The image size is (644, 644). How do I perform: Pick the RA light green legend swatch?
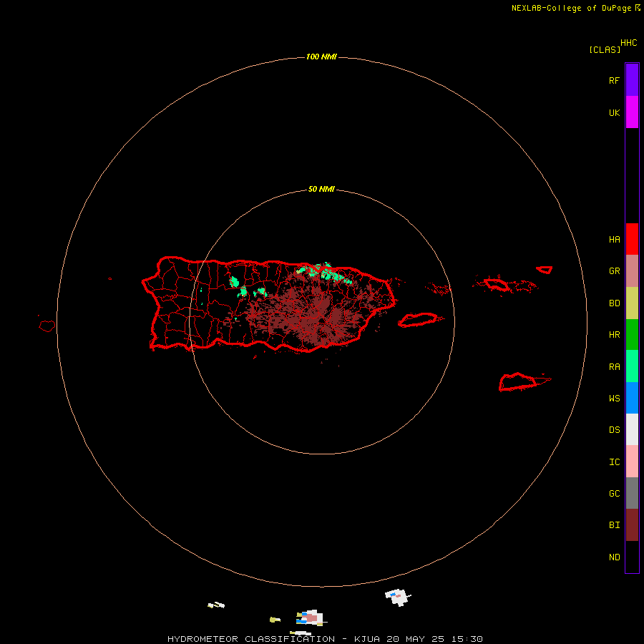point(632,366)
